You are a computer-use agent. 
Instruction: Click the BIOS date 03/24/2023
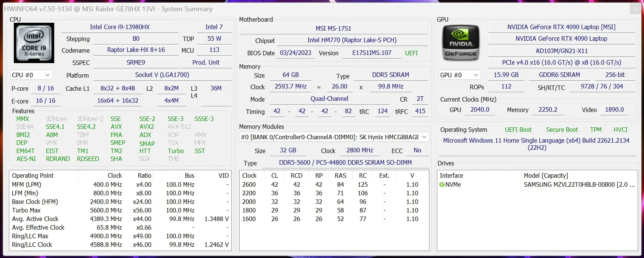tap(296, 53)
